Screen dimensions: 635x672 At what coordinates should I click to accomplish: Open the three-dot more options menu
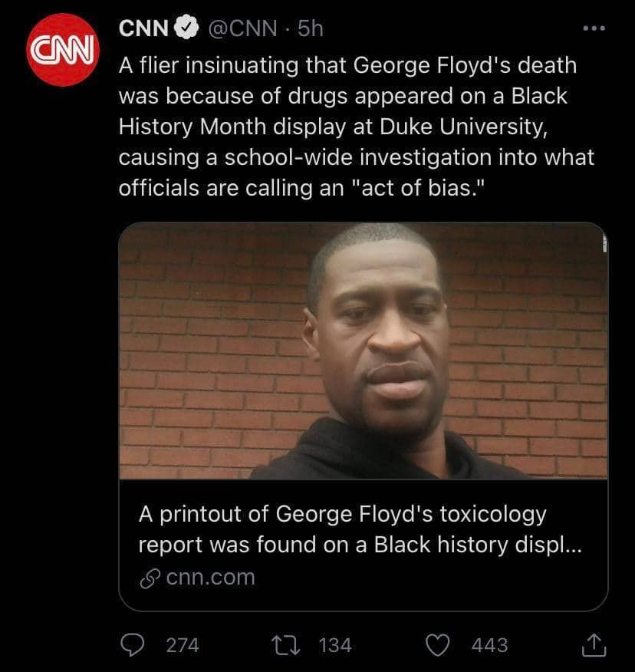point(594,29)
